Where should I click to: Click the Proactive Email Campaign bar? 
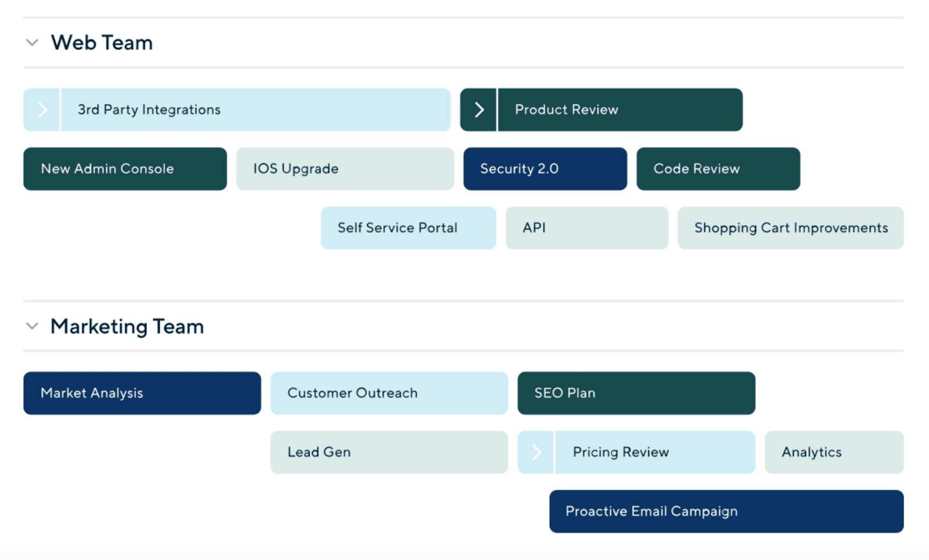(725, 511)
